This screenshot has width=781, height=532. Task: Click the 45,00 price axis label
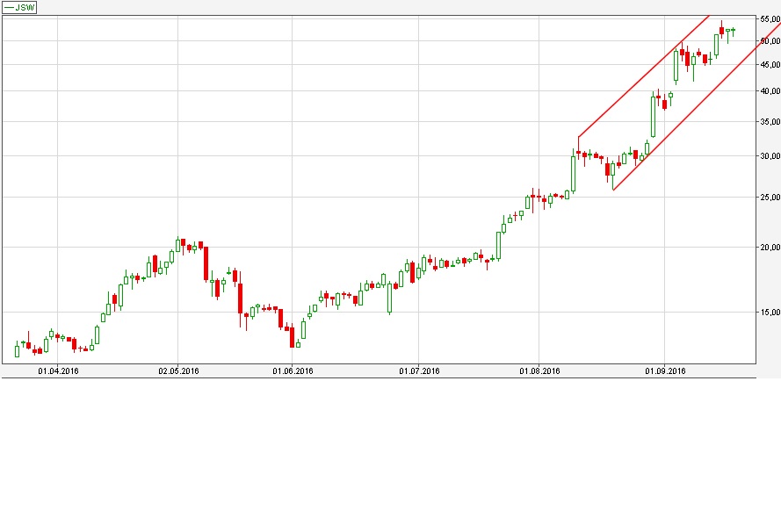tap(770, 64)
